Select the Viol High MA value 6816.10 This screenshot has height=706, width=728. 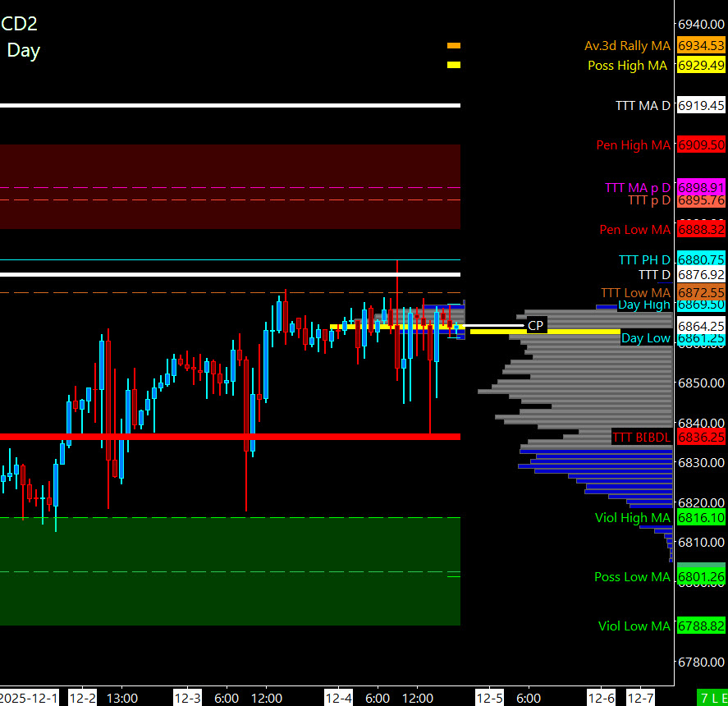click(x=700, y=517)
